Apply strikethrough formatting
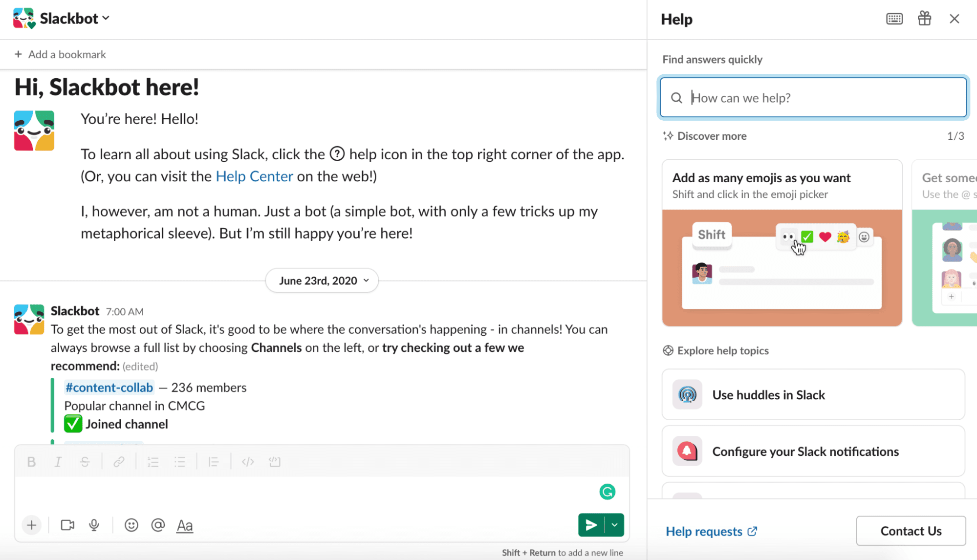The image size is (977, 560). [x=85, y=462]
